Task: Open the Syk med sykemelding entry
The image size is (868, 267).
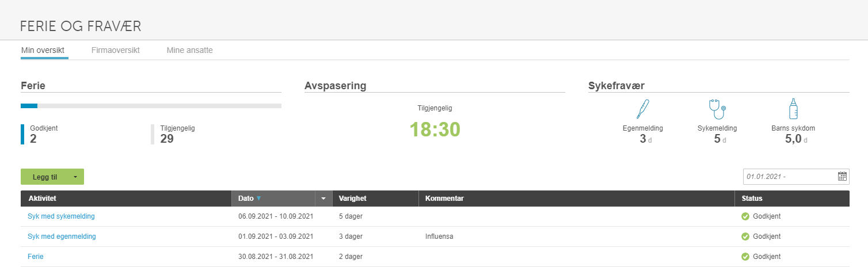Action: (x=61, y=216)
